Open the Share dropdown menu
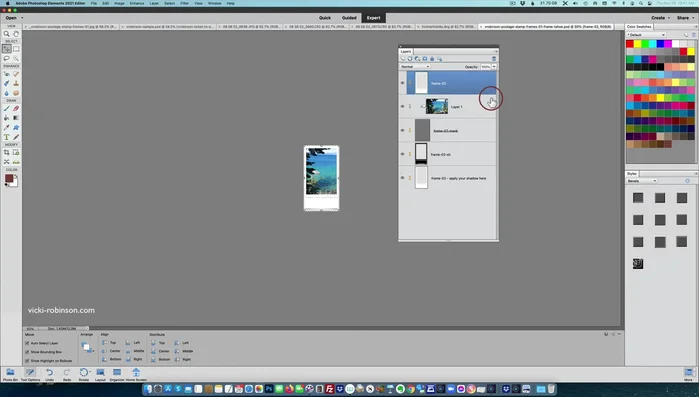Screen dimensions: 699x397 [686, 18]
